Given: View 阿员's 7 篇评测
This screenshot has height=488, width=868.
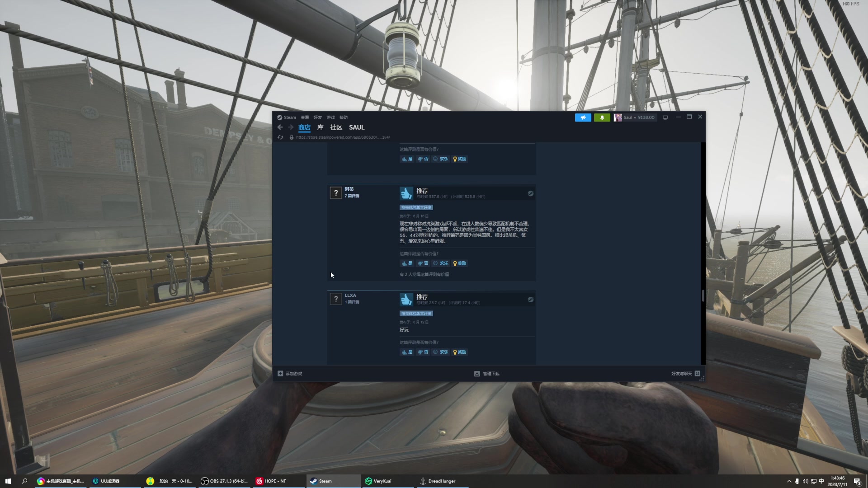Looking at the screenshot, I should (x=352, y=196).
